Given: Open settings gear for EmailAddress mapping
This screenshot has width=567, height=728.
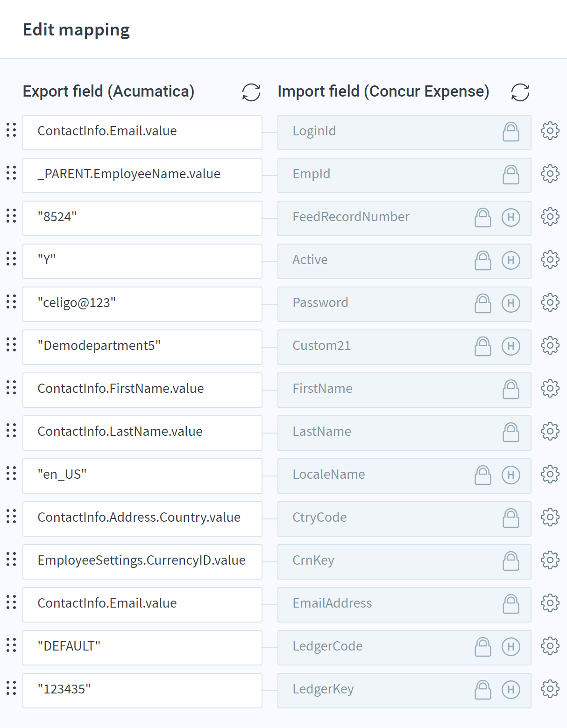Looking at the screenshot, I should pyautogui.click(x=550, y=603).
